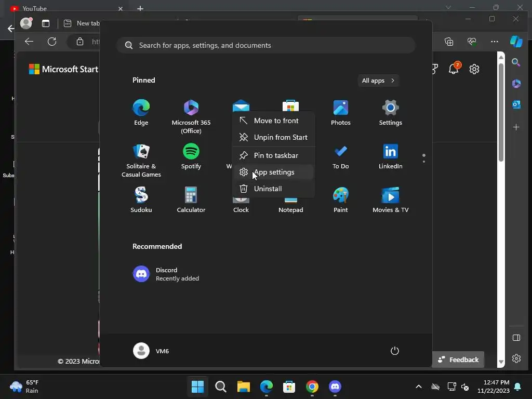
Task: Click the Microsoft Start logo
Action: pos(63,69)
